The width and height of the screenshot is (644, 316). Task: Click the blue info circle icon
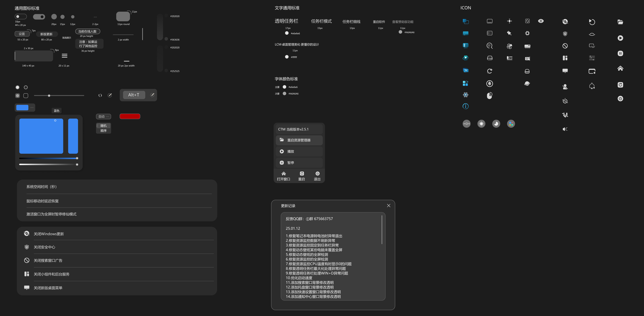tap(465, 106)
